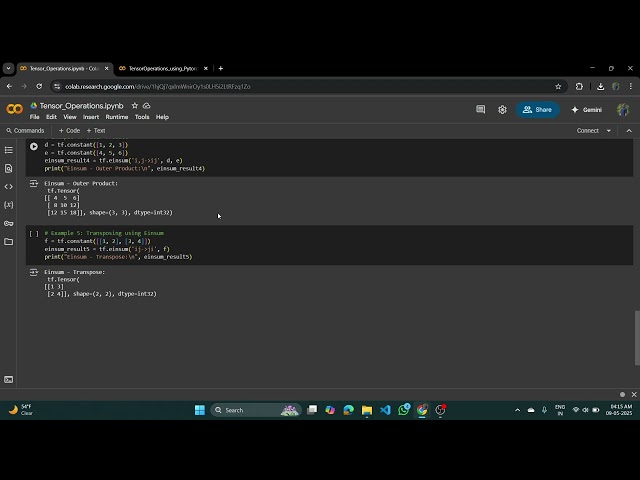Open the tab search dropdown arrow

[x=8, y=68]
